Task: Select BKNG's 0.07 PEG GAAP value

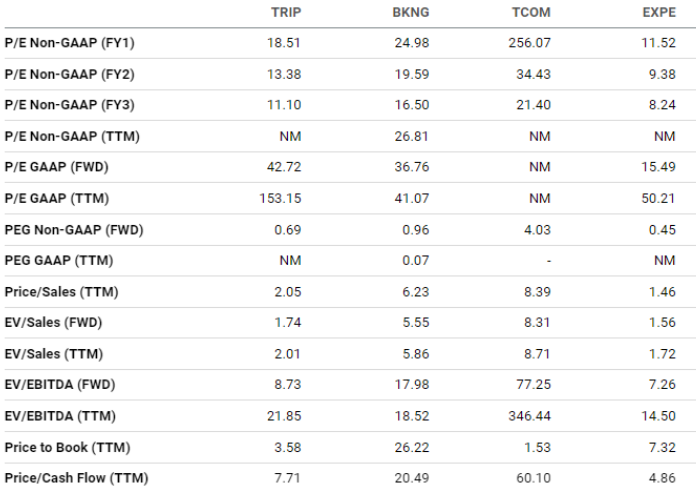Action: pyautogui.click(x=416, y=261)
